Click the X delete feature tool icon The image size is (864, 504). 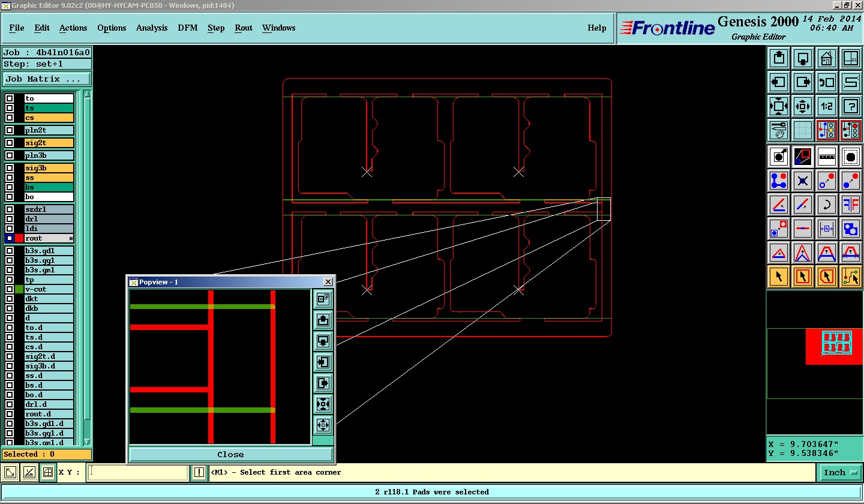click(803, 181)
